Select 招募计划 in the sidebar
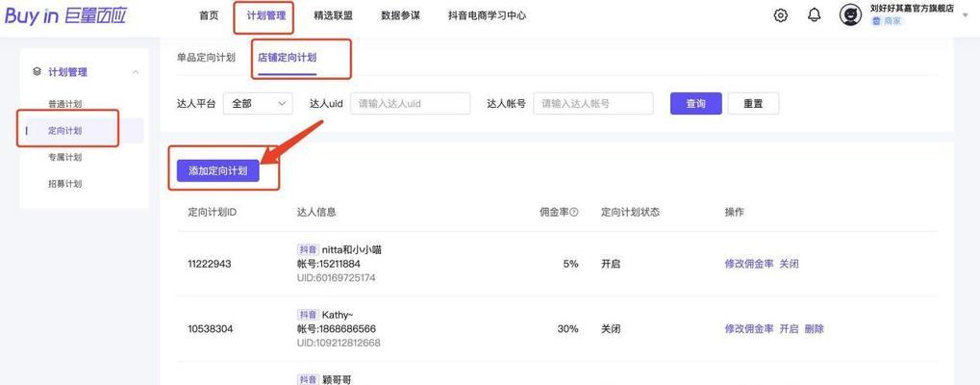 click(65, 185)
